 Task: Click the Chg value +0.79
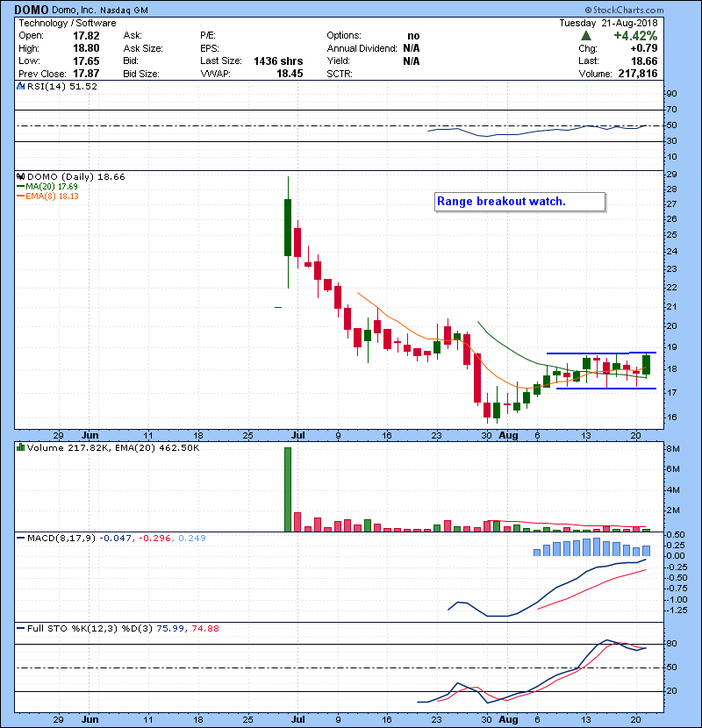tap(644, 48)
